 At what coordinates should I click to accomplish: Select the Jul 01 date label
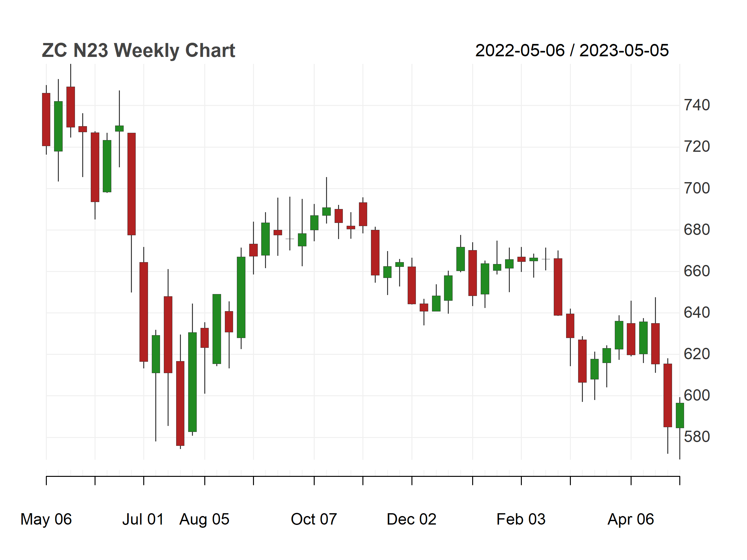coord(143,519)
